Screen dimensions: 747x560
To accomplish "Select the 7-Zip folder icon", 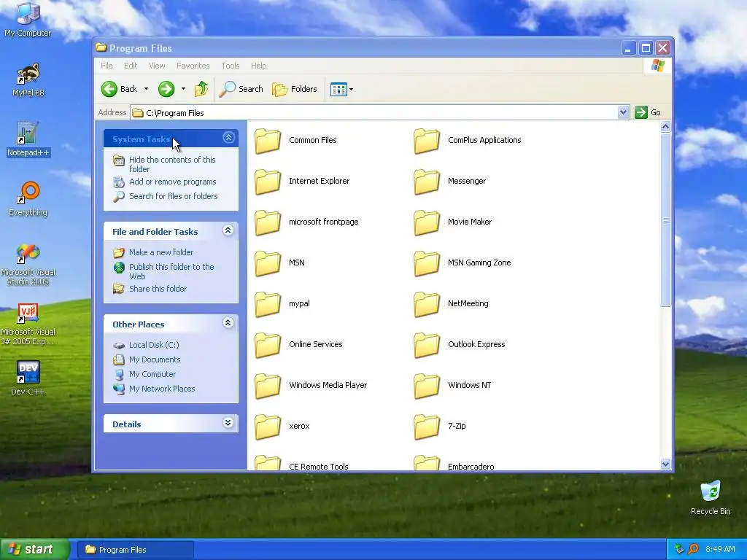I will point(426,427).
